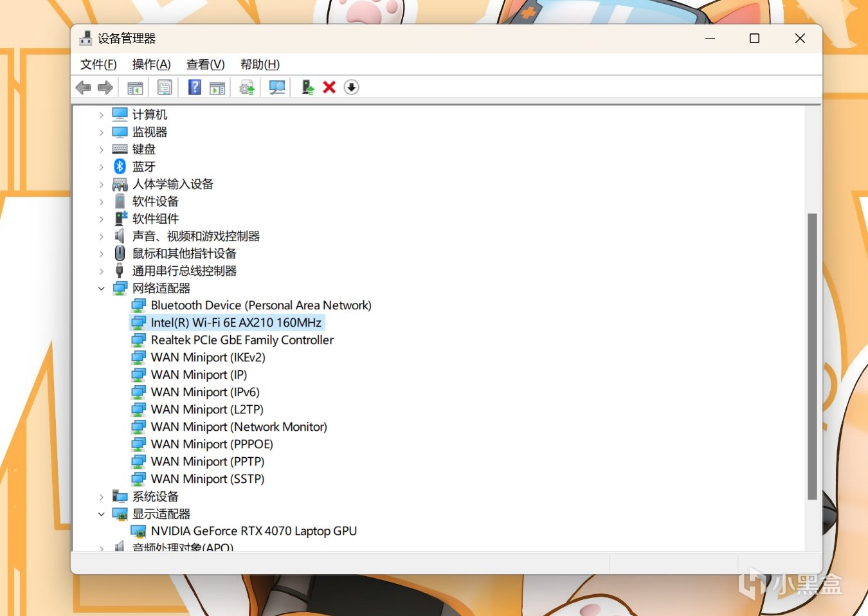868x616 pixels.
Task: Open the 文件(F) menu
Action: coord(98,64)
